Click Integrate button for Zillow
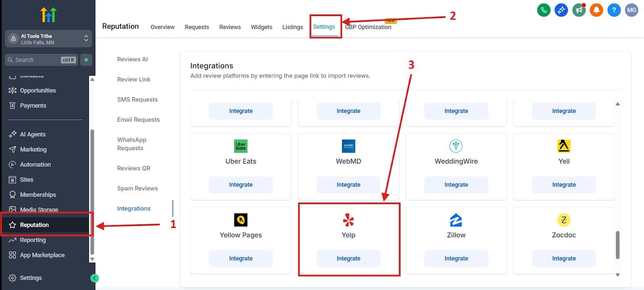 coord(456,259)
